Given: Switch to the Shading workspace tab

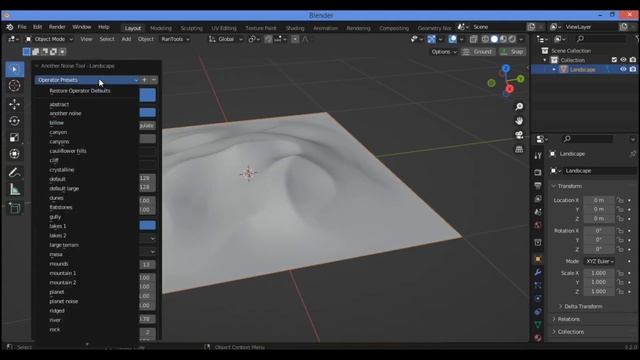Looking at the screenshot, I should click(x=295, y=28).
